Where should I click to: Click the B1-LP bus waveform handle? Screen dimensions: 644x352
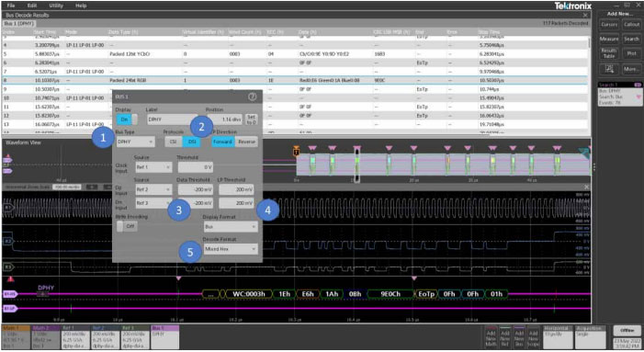(10, 308)
